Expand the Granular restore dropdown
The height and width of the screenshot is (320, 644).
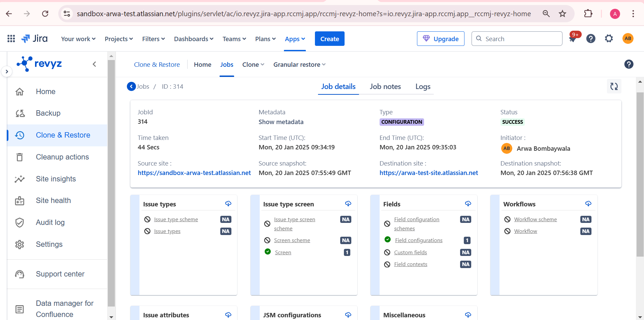pos(299,64)
